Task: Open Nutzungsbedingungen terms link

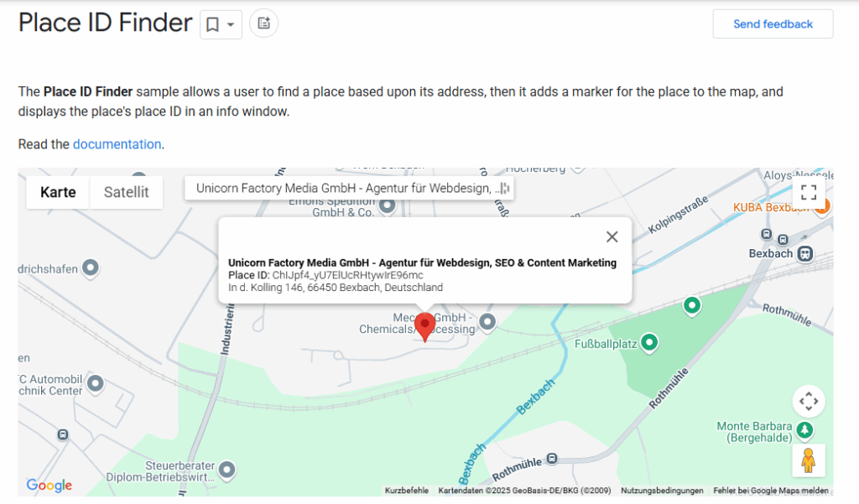Action: pos(662,491)
